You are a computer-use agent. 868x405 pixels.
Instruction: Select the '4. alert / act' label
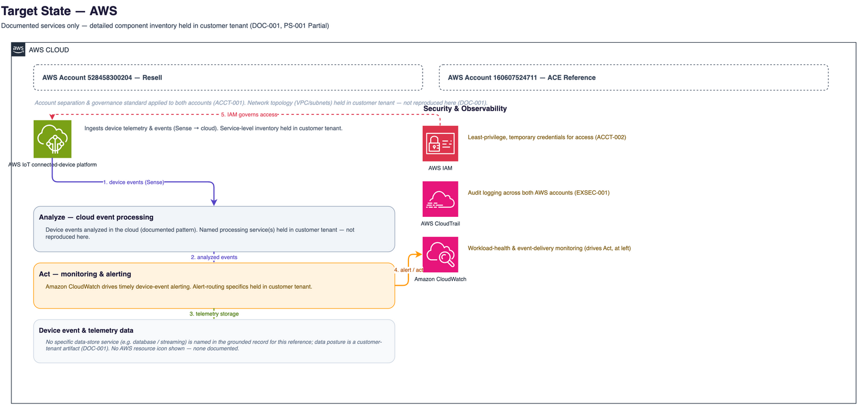pyautogui.click(x=409, y=270)
